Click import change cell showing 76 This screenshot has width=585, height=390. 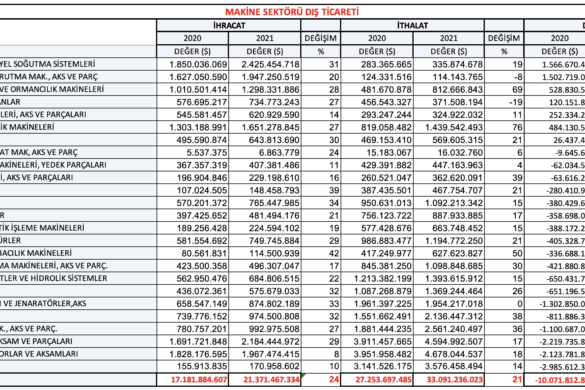[504, 127]
